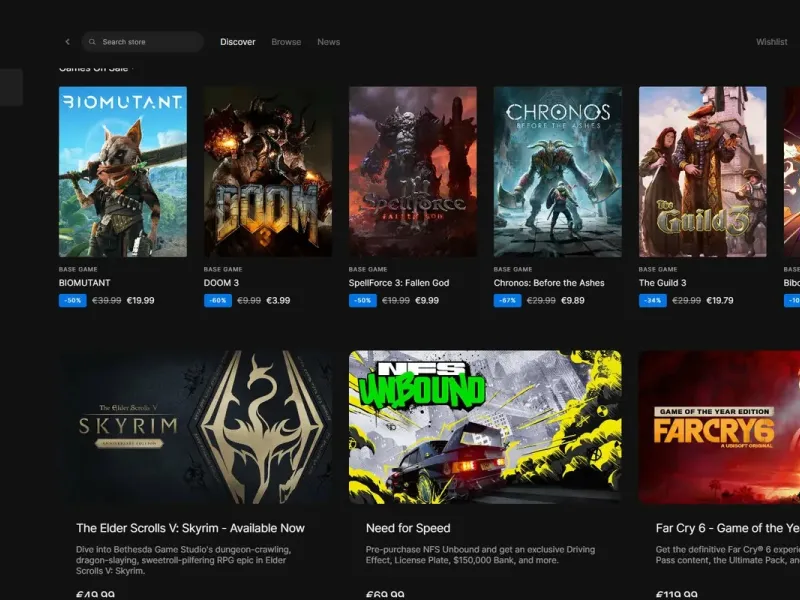Screen dimensions: 800x600
Task: Click the struck-through €19.99 SpellForce price
Action: 396,301
